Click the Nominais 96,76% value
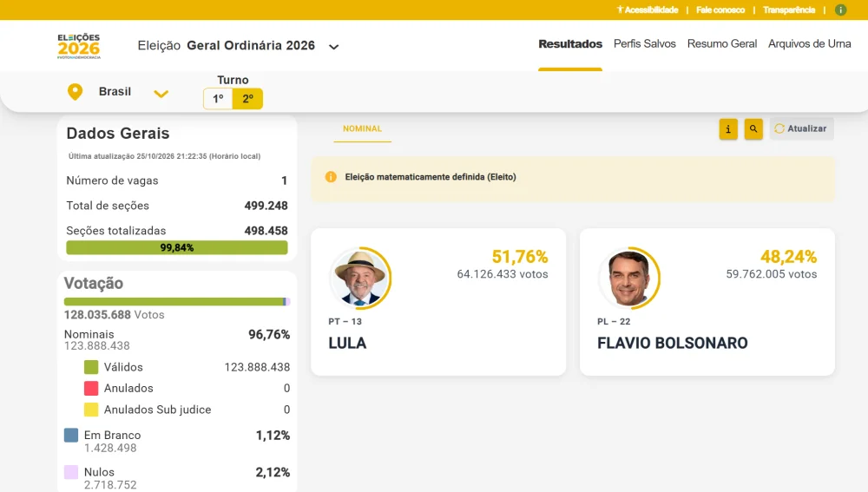The height and width of the screenshot is (492, 868). pyautogui.click(x=268, y=334)
